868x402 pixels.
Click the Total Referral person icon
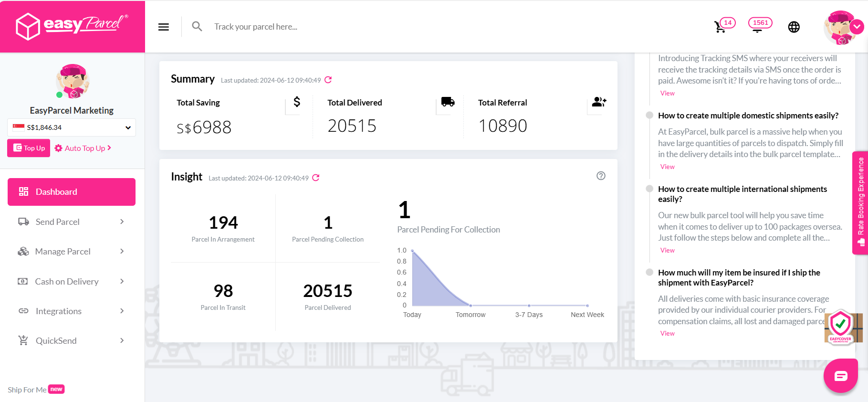click(x=599, y=102)
